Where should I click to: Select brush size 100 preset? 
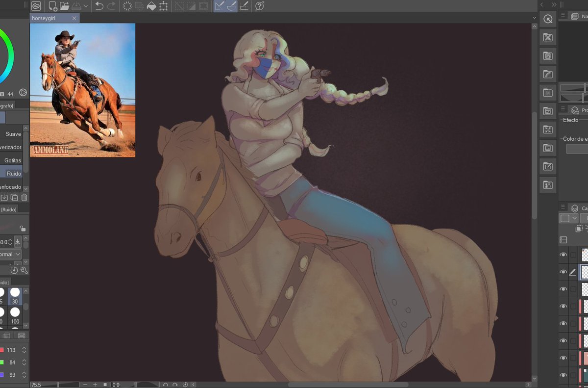tap(15, 315)
